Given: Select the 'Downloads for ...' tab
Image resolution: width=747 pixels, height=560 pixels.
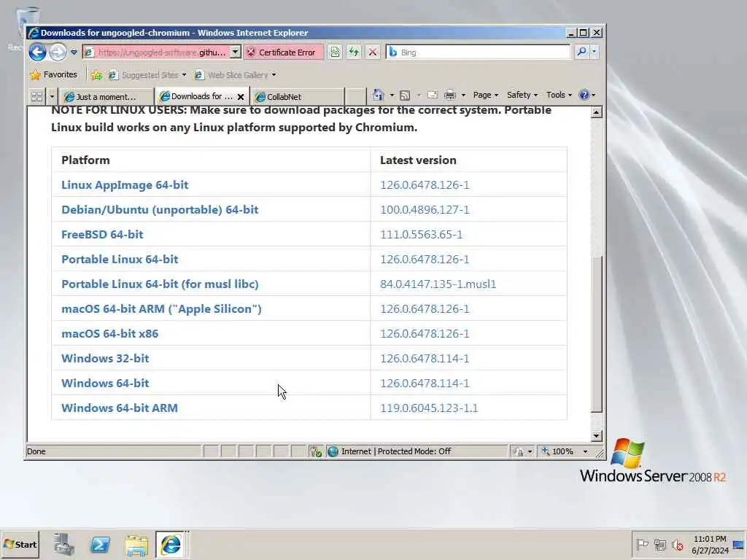Looking at the screenshot, I should coord(197,96).
